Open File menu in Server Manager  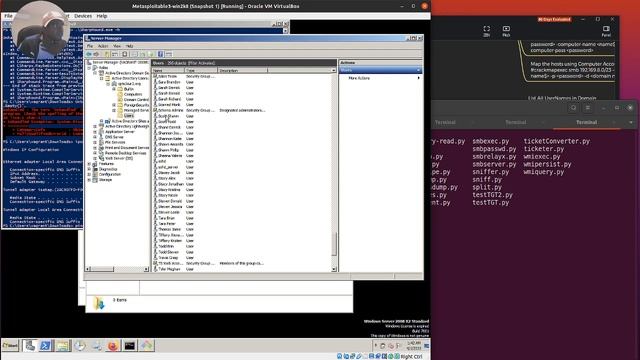(90, 46)
